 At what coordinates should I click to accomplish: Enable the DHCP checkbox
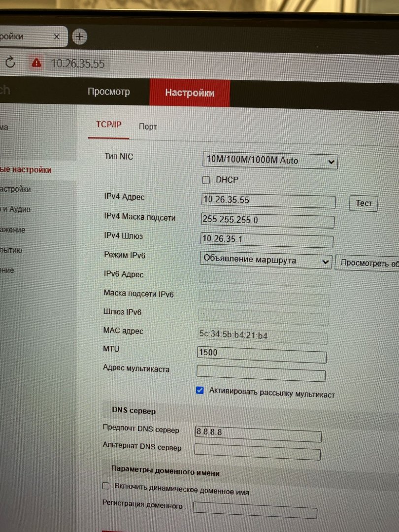(206, 180)
